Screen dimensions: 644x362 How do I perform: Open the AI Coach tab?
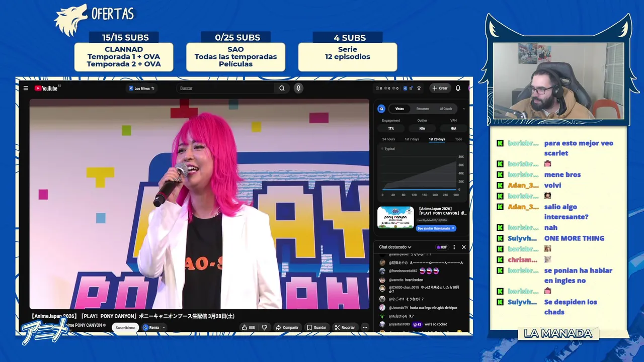446,109
